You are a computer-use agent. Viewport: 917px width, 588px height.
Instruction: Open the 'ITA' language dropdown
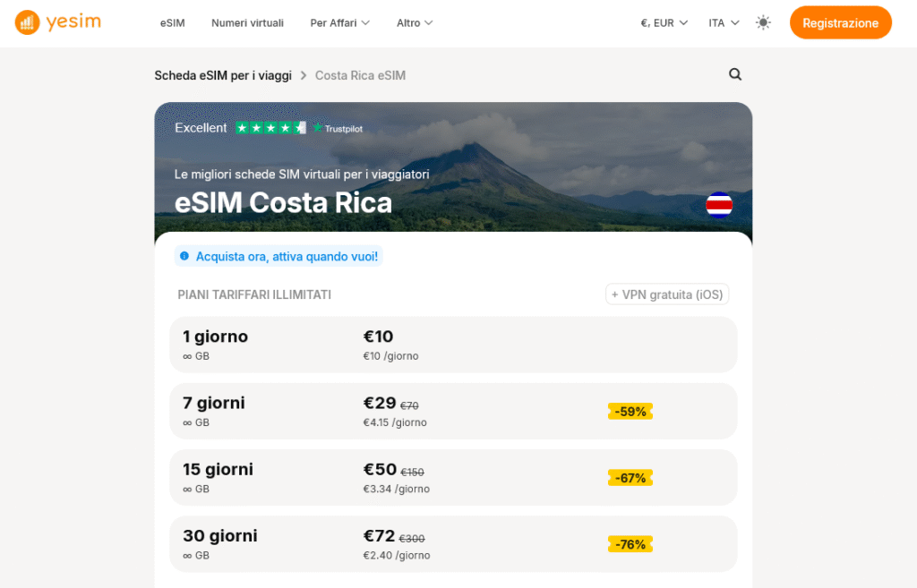[723, 22]
